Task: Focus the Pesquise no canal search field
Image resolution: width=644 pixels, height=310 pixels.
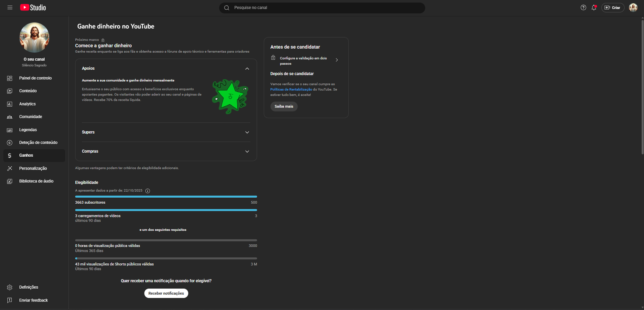Action: 322,8
